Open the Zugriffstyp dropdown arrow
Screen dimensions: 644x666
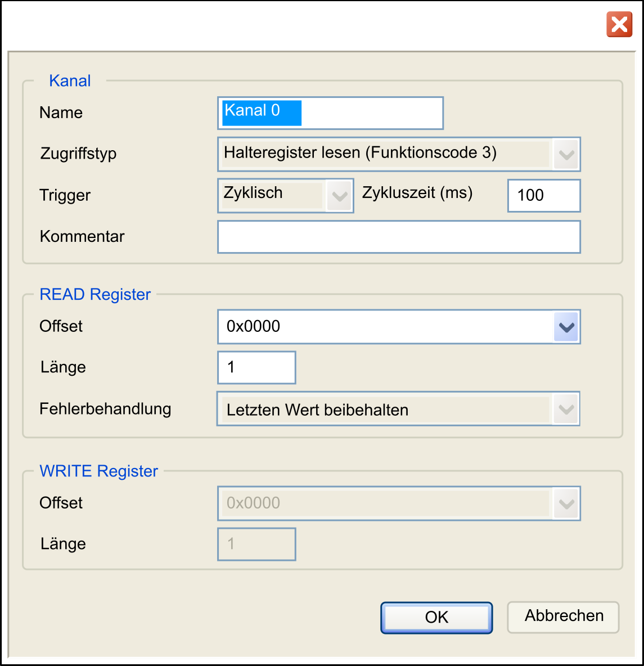(566, 154)
